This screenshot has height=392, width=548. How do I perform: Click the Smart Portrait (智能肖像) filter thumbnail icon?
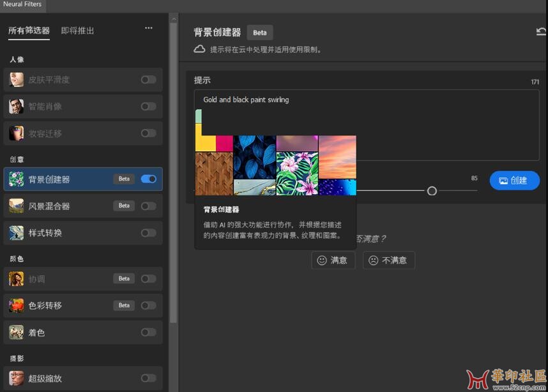pyautogui.click(x=16, y=106)
